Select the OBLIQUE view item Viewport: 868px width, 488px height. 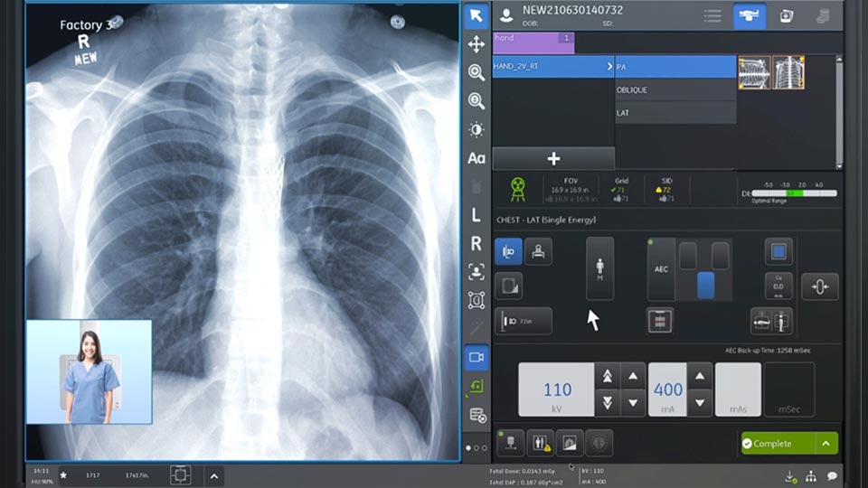coord(675,89)
